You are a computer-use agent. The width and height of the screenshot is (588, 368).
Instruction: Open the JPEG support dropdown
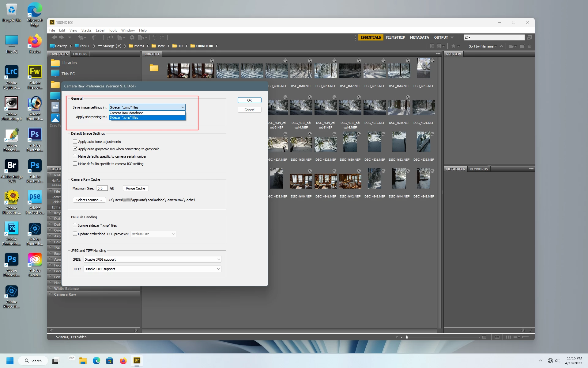(152, 259)
